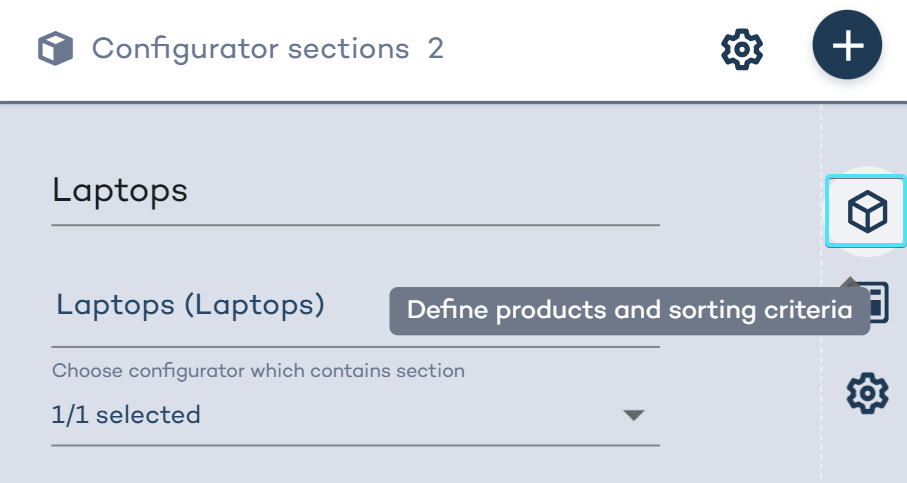
Task: Click the 'Define products and sorting criteria' tooltip
Action: [629, 311]
